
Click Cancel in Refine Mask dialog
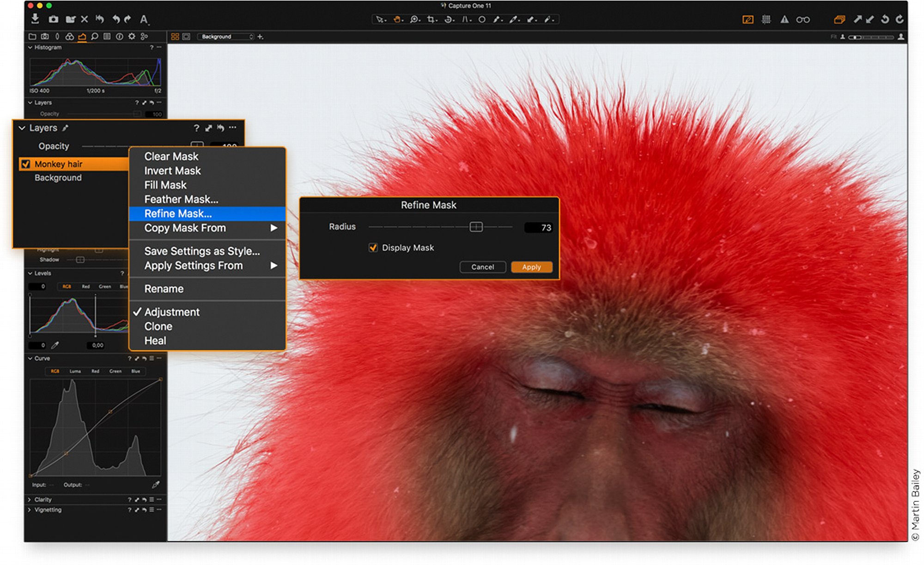(x=482, y=267)
